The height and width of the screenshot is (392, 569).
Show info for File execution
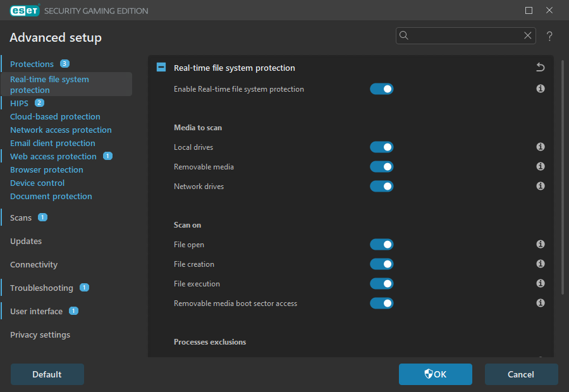[x=541, y=283]
